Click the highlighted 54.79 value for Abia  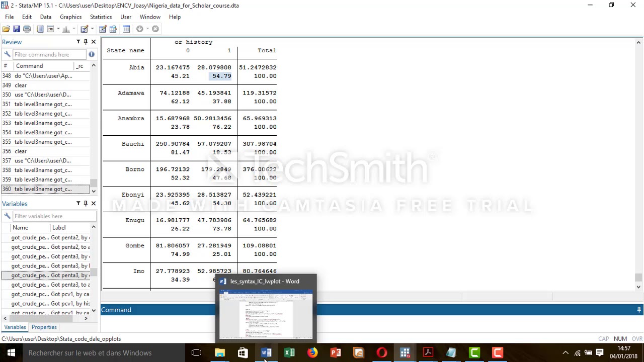(220, 76)
